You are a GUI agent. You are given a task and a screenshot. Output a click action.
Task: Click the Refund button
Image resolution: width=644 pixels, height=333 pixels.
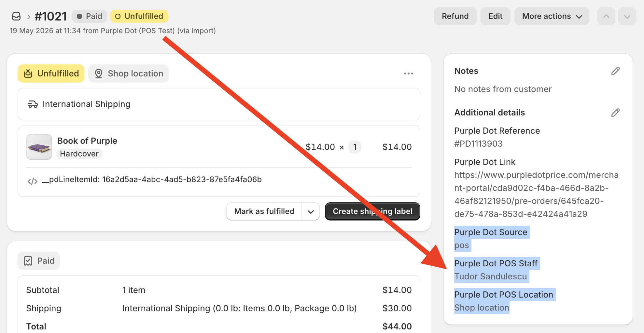[455, 16]
